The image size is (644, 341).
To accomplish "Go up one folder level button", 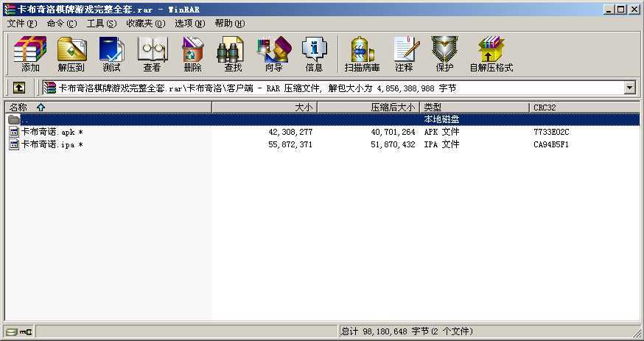I will click(19, 88).
